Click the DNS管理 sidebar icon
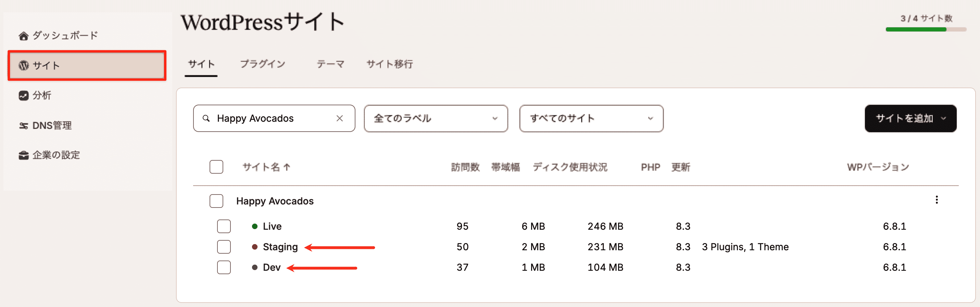The height and width of the screenshot is (307, 980). tap(23, 125)
